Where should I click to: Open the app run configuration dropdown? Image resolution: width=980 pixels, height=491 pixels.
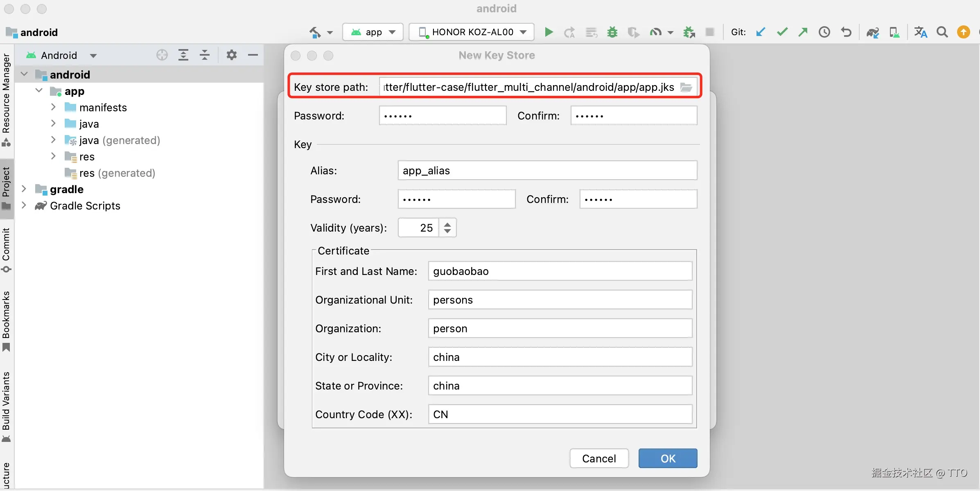373,32
